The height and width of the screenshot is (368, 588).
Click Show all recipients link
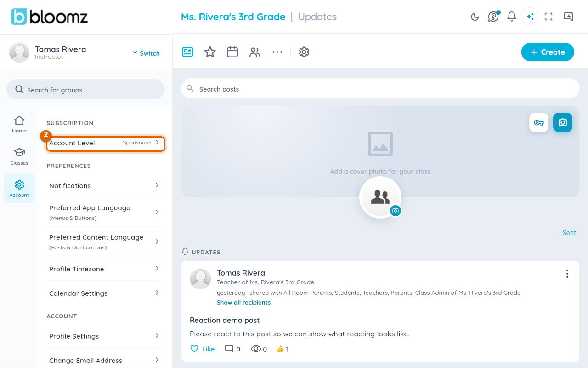click(243, 302)
